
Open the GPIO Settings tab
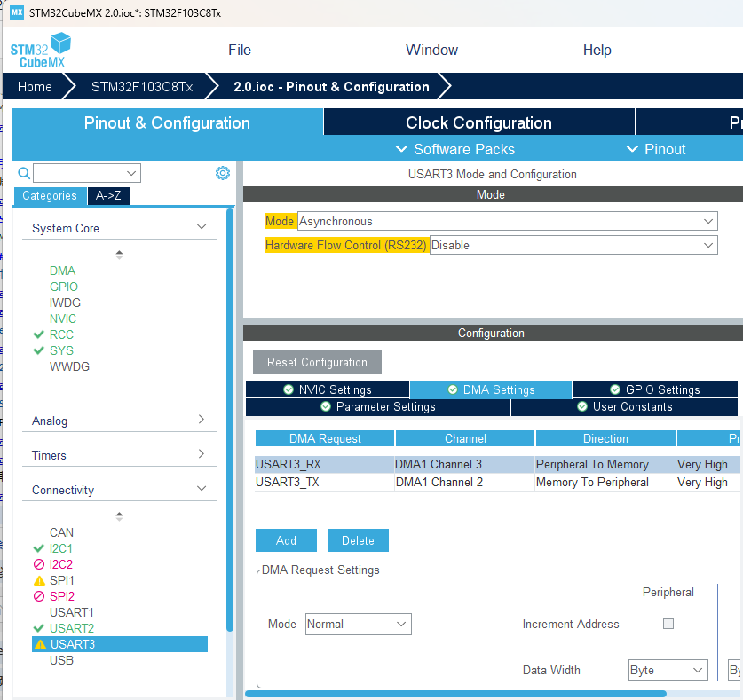(655, 389)
